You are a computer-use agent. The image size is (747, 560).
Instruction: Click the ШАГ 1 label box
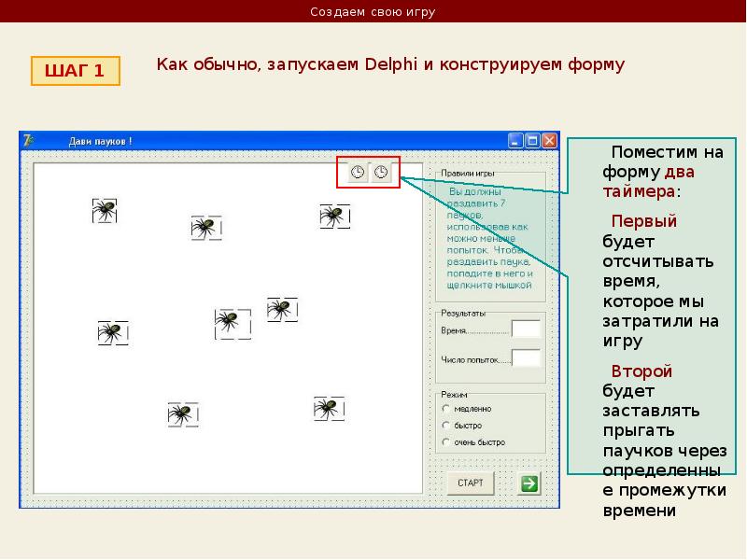pyautogui.click(x=76, y=71)
